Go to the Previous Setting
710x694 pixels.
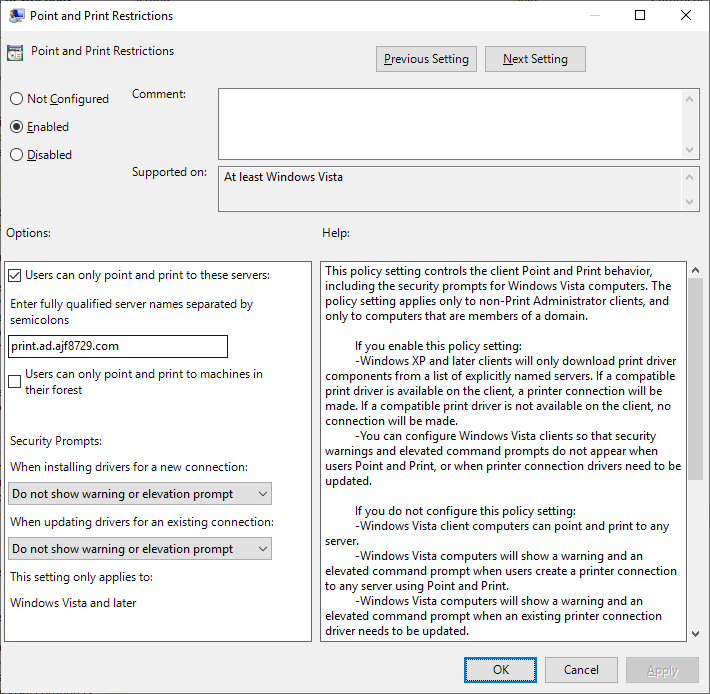tap(426, 59)
